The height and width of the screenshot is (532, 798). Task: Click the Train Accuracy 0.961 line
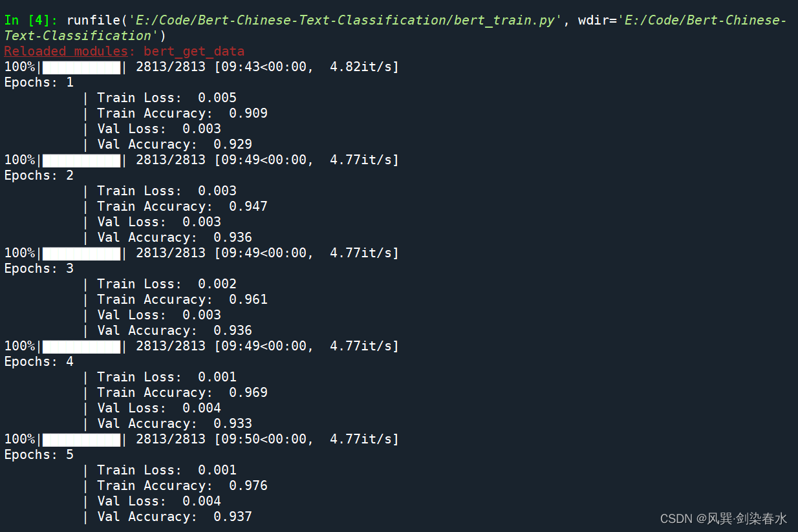(x=181, y=299)
